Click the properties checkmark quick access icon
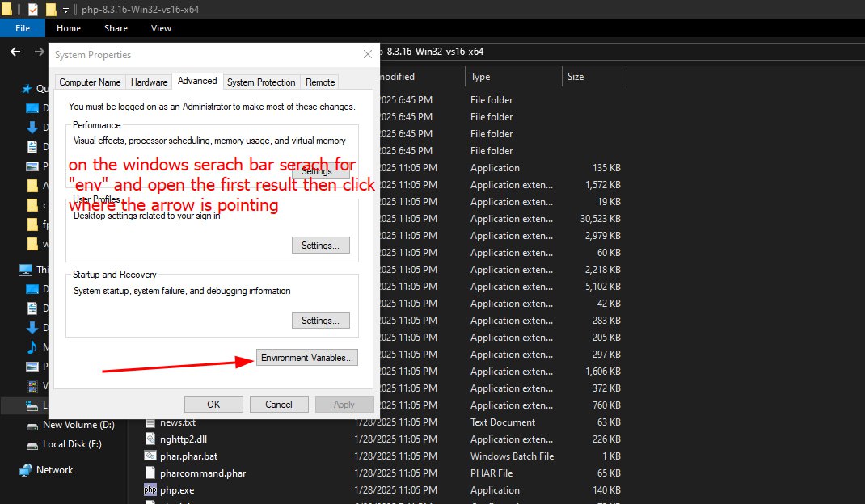Image resolution: width=865 pixels, height=504 pixels. pyautogui.click(x=33, y=9)
